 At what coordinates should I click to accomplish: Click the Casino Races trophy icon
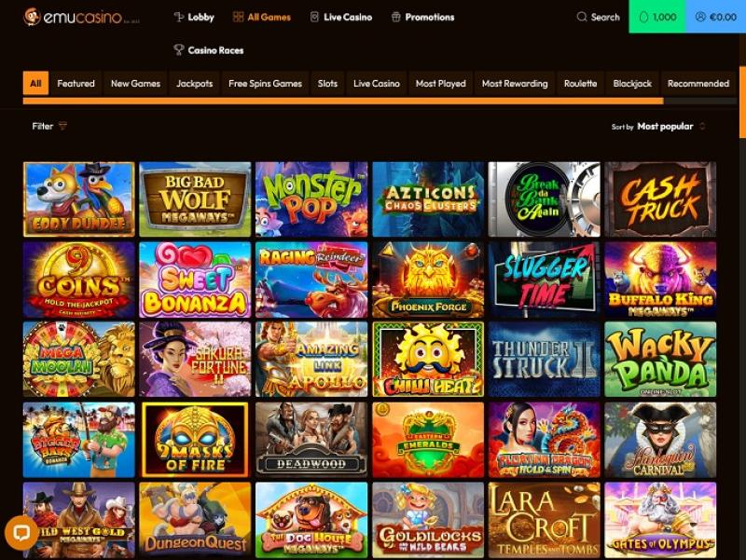179,50
